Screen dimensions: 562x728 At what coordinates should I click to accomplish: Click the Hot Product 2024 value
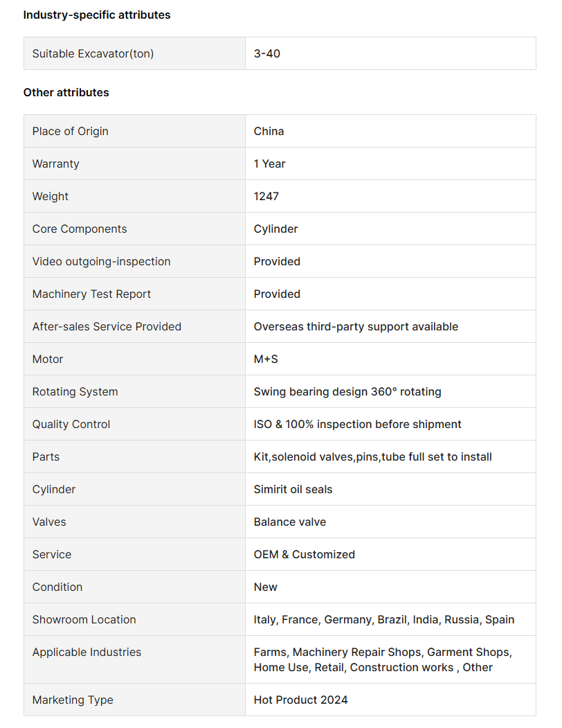point(300,700)
